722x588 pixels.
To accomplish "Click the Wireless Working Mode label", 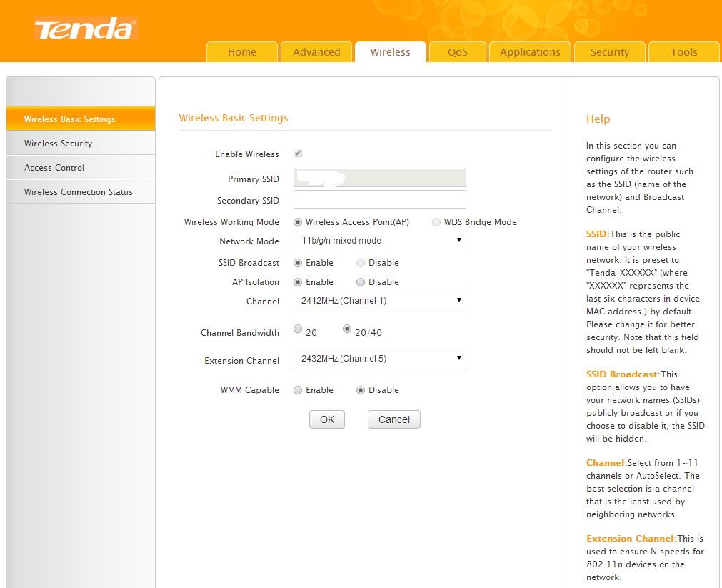I will click(x=231, y=222).
